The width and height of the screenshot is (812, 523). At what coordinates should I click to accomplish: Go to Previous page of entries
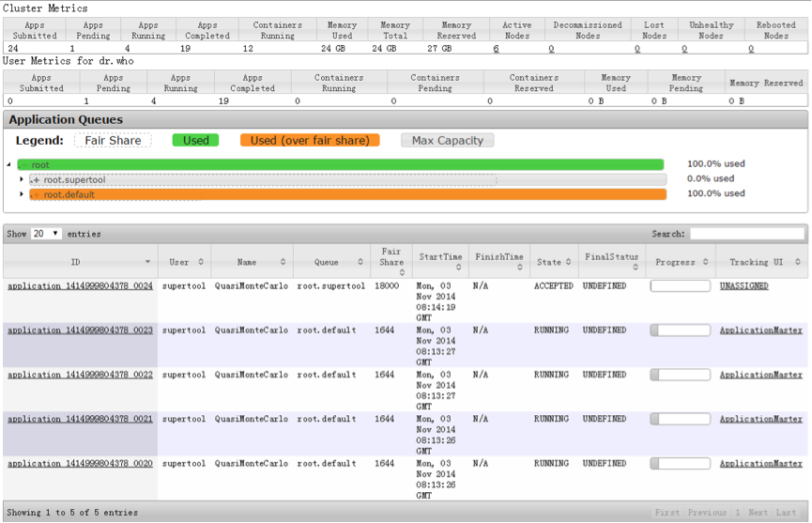coord(708,512)
